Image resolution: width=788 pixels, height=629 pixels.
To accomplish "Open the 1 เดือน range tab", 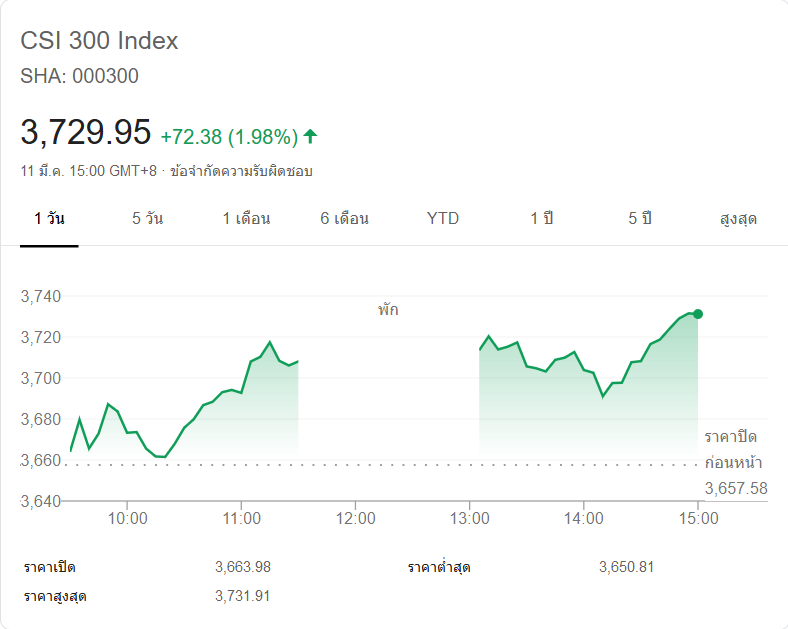I will tap(246, 218).
